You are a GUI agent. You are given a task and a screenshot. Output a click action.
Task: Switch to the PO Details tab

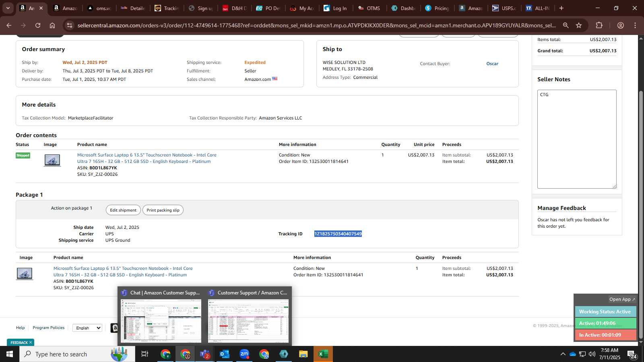[268, 8]
